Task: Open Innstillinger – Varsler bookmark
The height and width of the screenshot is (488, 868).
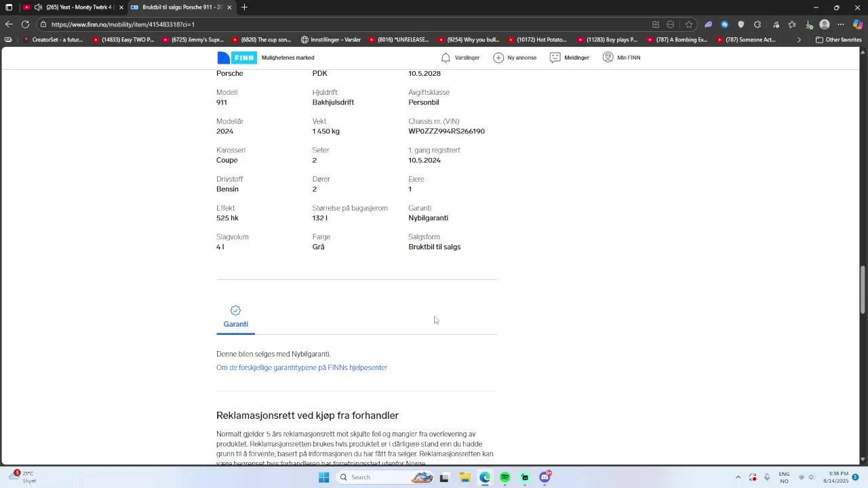Action: (331, 40)
